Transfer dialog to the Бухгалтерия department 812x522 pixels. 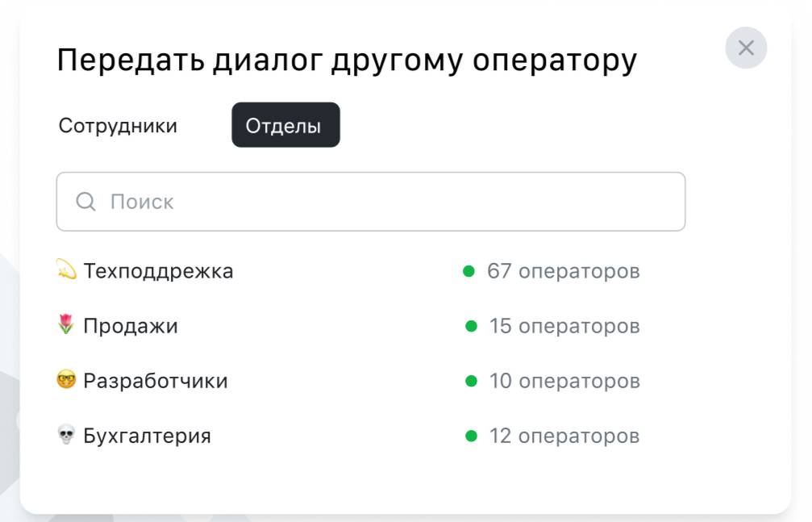click(x=147, y=436)
